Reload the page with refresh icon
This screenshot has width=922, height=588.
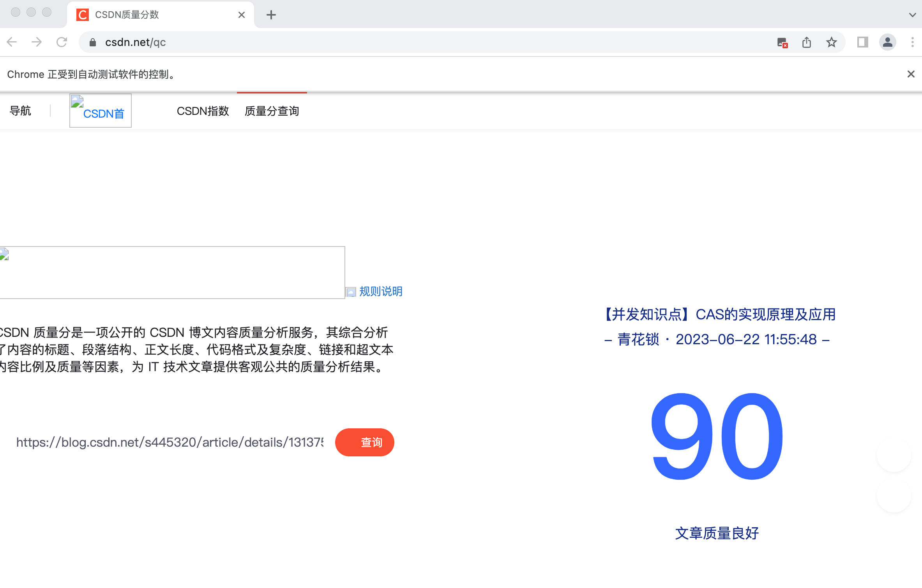click(62, 42)
